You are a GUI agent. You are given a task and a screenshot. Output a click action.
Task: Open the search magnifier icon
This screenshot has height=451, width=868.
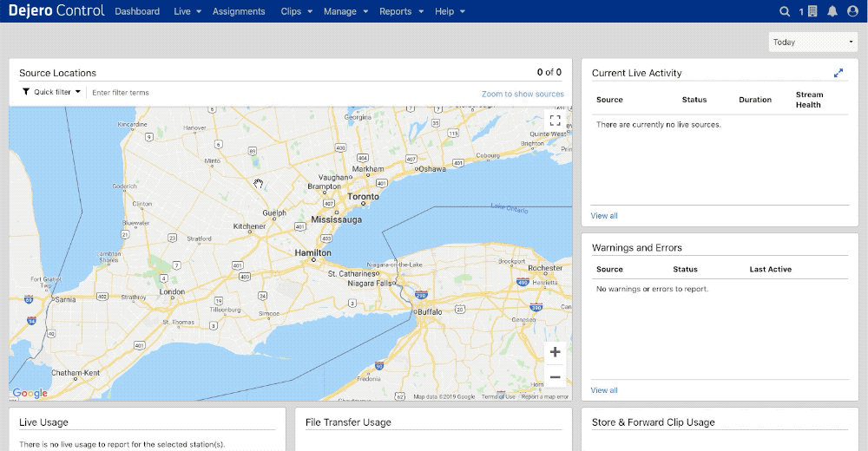pyautogui.click(x=785, y=11)
